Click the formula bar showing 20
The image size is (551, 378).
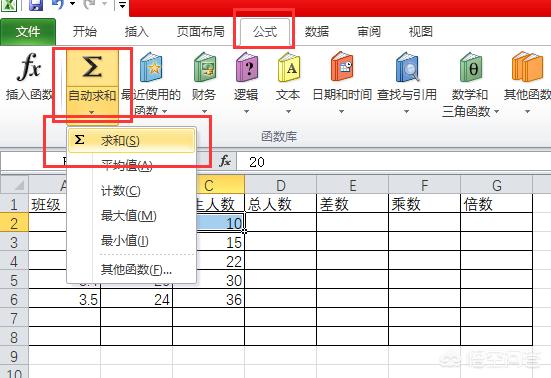[x=394, y=162]
